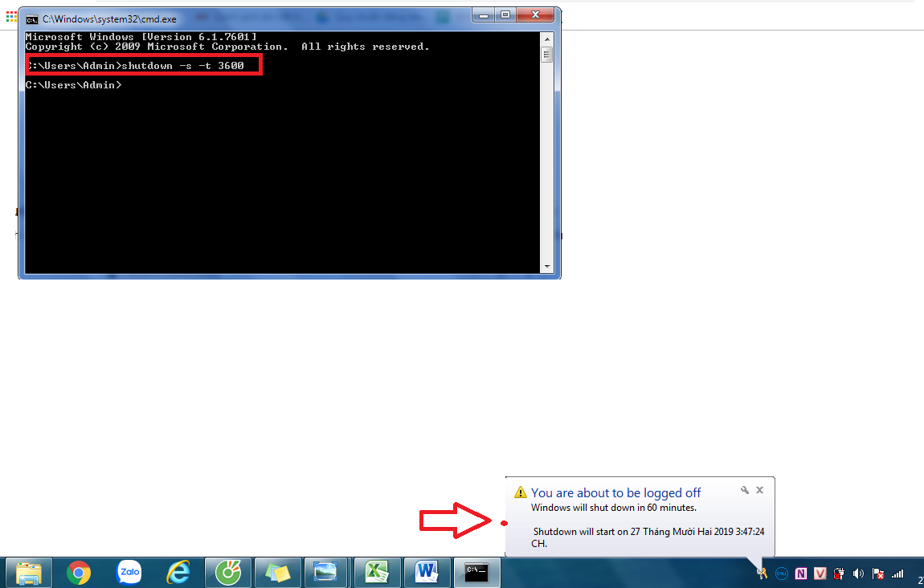Screen dimensions: 924x588
Task: Open Action Center flag tray icon
Action: 879,574
